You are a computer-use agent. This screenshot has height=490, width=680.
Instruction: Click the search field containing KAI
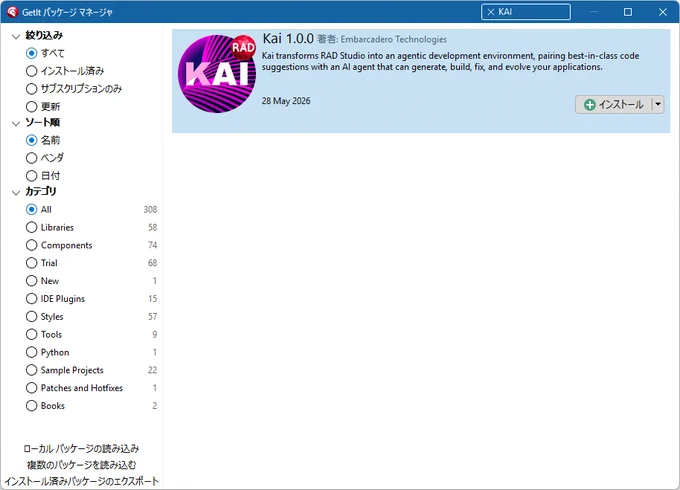(x=526, y=12)
